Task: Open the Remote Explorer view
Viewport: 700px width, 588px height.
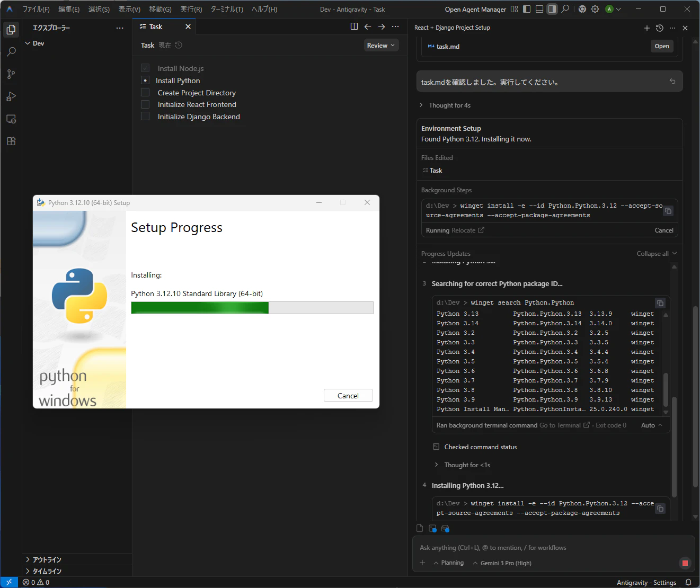Action: [x=11, y=119]
